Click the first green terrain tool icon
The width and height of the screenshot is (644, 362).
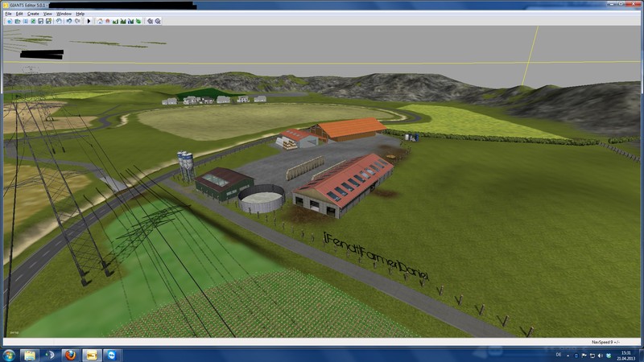pyautogui.click(x=115, y=21)
